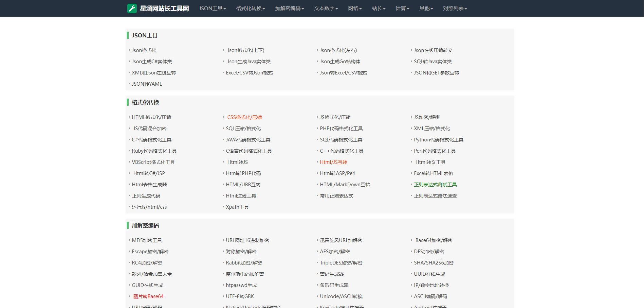Open Json在线压缩转义 link
Viewport: 644px width, 308px height.
coord(433,50)
